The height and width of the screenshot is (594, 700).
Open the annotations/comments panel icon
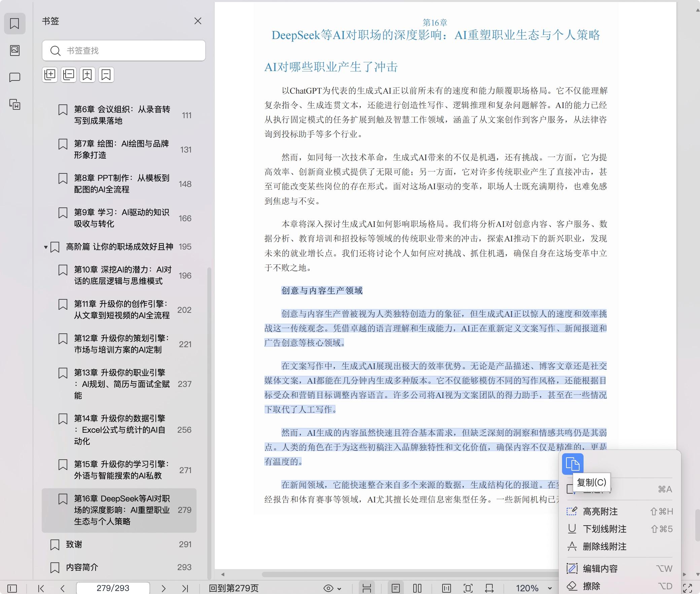(15, 78)
